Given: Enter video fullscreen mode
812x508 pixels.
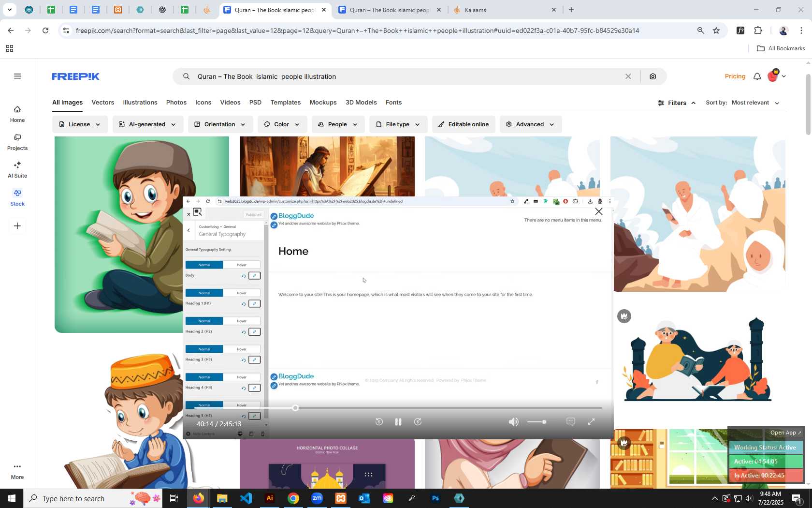Looking at the screenshot, I should [591, 422].
